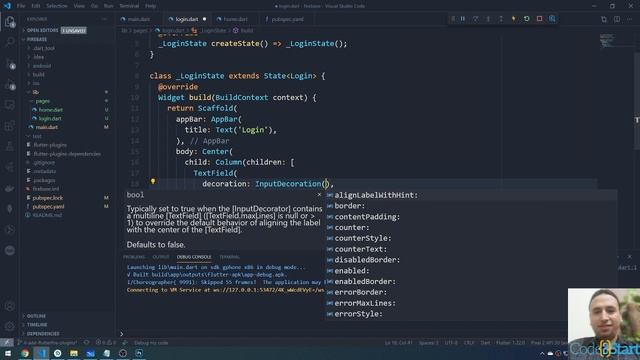This screenshot has height=360, width=640.
Task: Click the green Restart debug button
Action: [x=527, y=19]
